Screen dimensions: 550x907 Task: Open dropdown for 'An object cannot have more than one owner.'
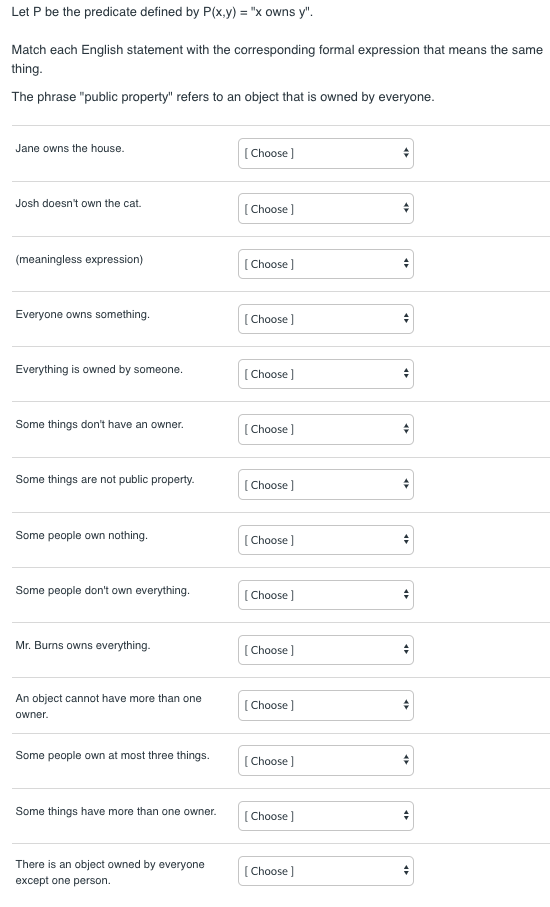pos(326,705)
